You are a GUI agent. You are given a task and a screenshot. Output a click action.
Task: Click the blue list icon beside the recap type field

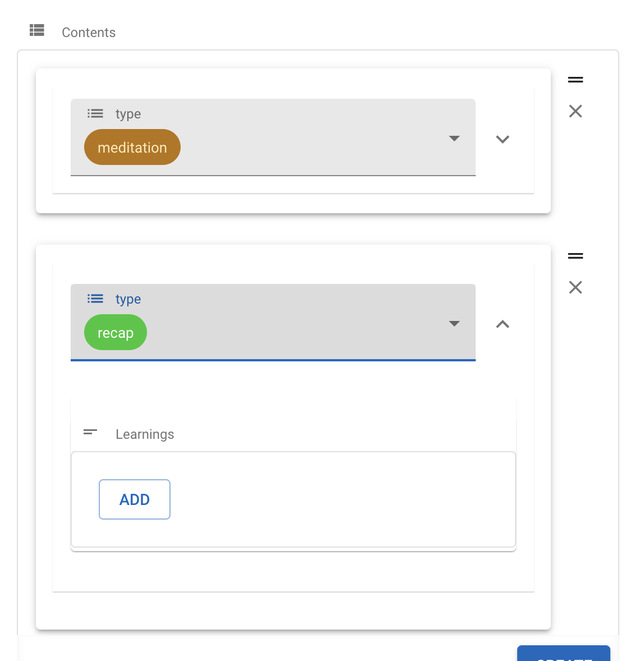[95, 299]
